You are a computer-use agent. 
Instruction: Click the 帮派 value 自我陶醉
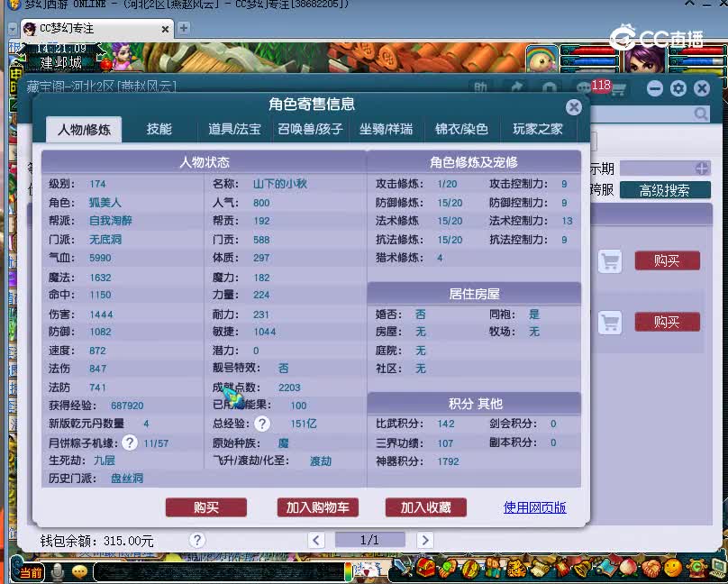click(x=111, y=221)
